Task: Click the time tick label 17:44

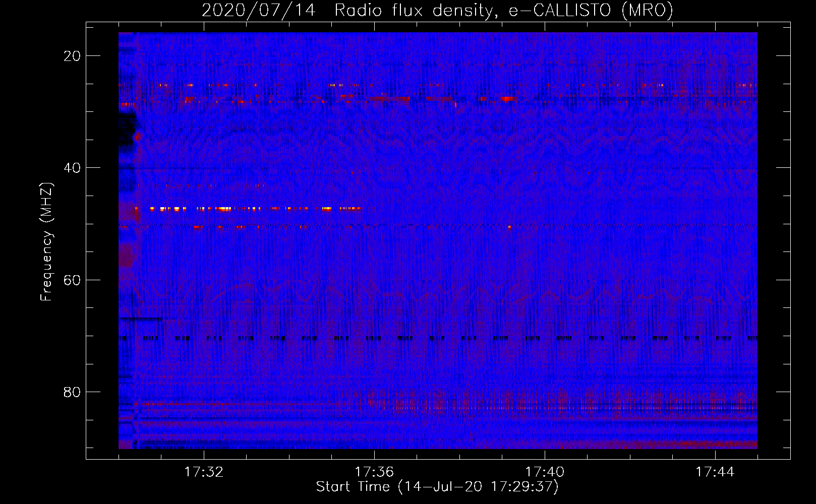Action: [x=715, y=472]
